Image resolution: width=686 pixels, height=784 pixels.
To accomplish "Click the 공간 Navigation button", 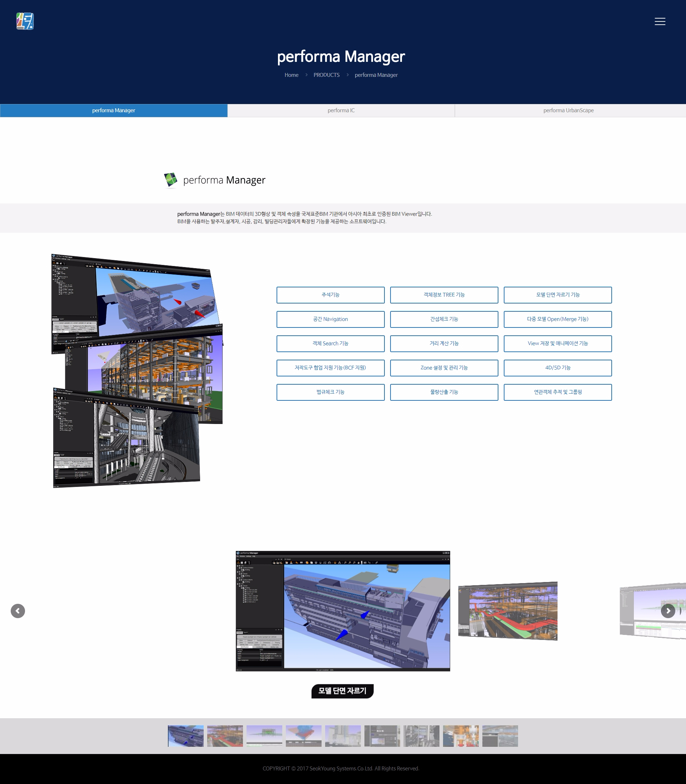I will tap(330, 319).
